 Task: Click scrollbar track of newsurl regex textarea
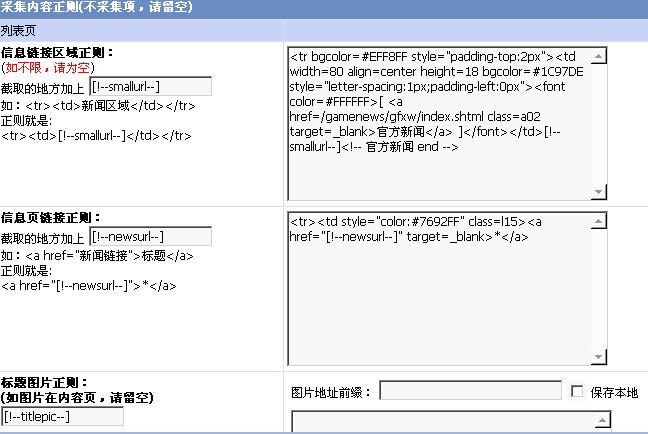click(x=599, y=288)
